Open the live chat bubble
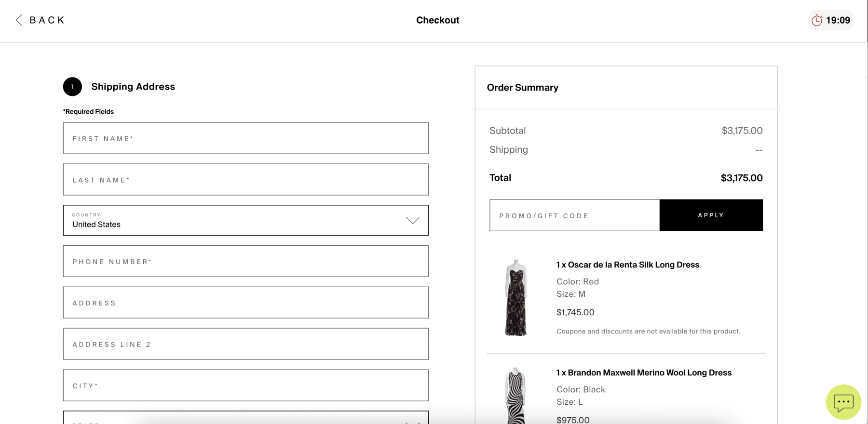 coord(843,402)
